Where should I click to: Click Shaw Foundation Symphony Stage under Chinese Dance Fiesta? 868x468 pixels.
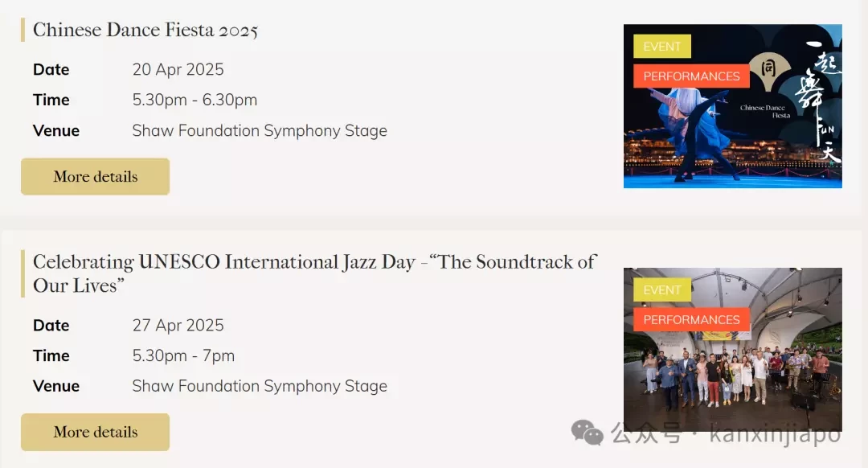coord(260,131)
